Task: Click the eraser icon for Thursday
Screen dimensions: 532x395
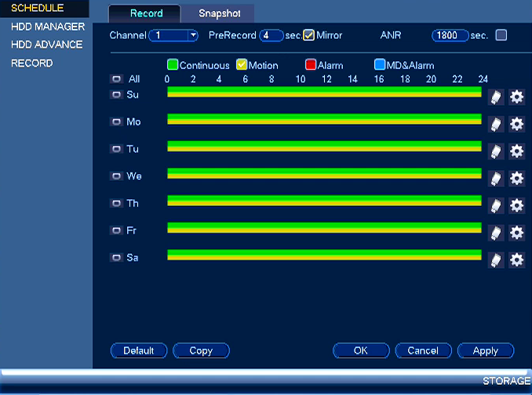Action: (496, 205)
